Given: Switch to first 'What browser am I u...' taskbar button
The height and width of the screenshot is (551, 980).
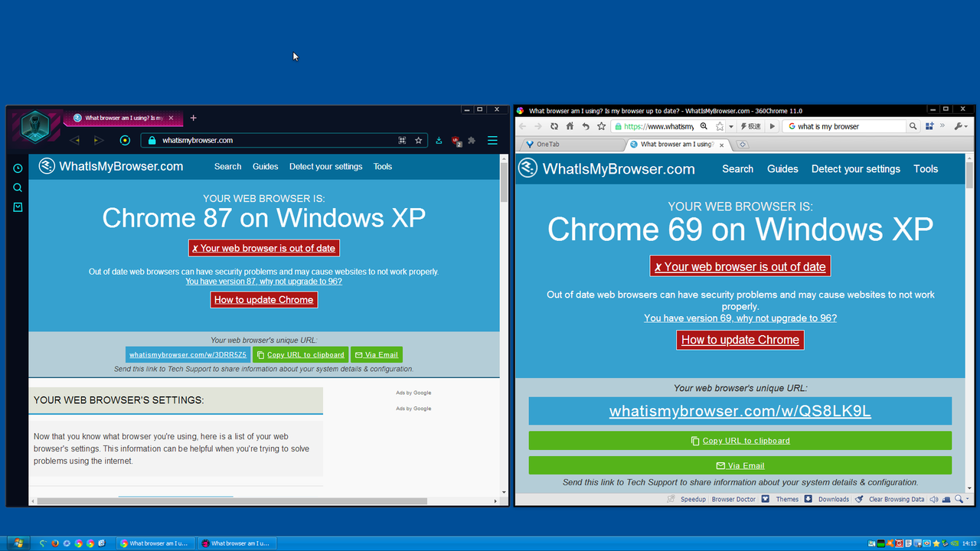Looking at the screenshot, I should [155, 543].
